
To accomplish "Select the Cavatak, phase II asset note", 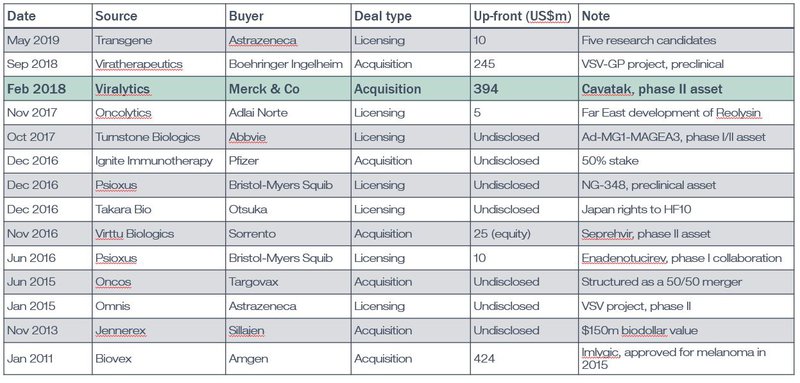I will 652,89.
